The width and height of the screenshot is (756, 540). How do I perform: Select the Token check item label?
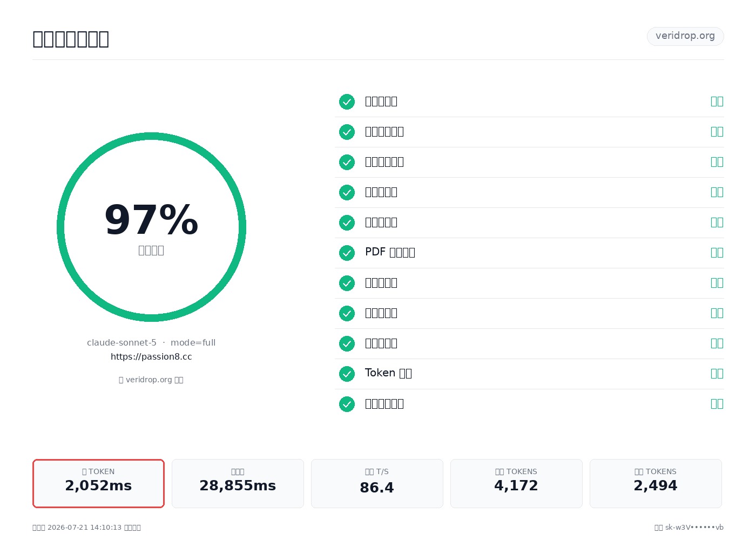(x=388, y=373)
